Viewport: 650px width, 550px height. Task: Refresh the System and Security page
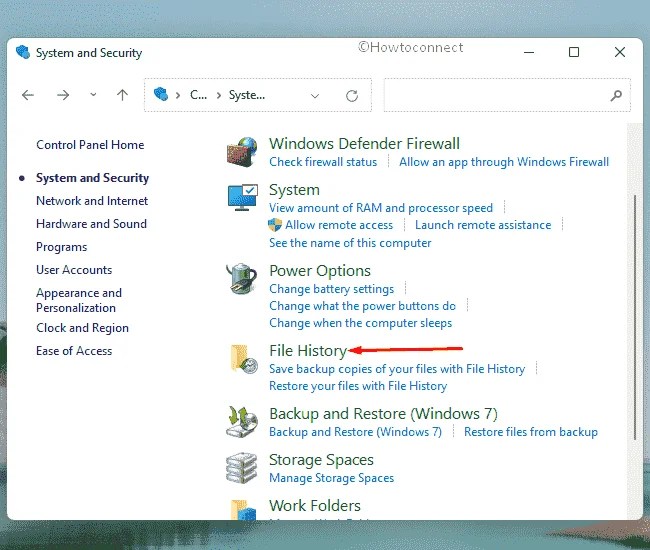click(352, 96)
